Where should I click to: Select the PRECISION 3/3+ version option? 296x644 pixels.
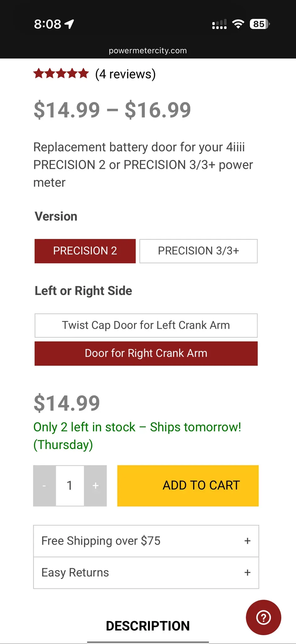click(199, 251)
